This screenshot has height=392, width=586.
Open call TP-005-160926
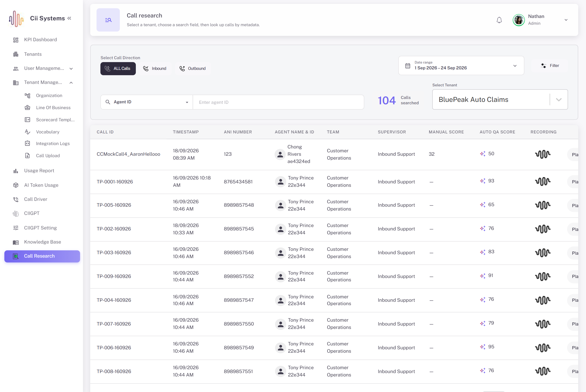click(x=114, y=205)
